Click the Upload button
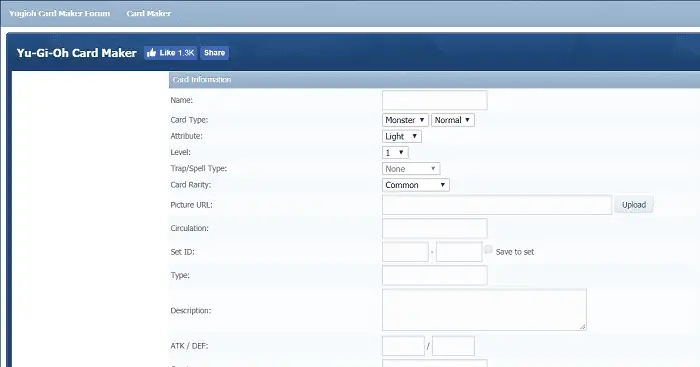700x367 pixels. (x=633, y=205)
